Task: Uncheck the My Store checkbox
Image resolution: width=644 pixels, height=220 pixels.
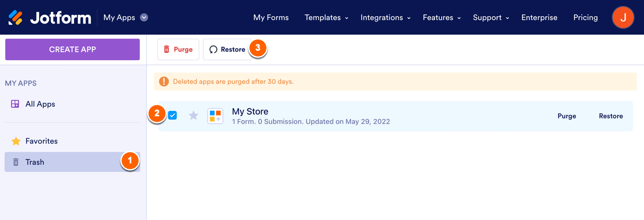Action: coord(173,115)
